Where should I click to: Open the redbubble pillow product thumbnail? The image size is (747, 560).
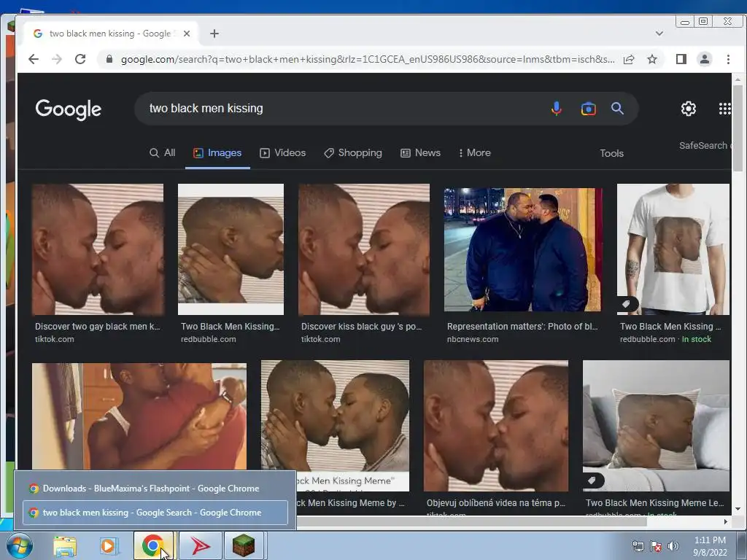click(656, 426)
